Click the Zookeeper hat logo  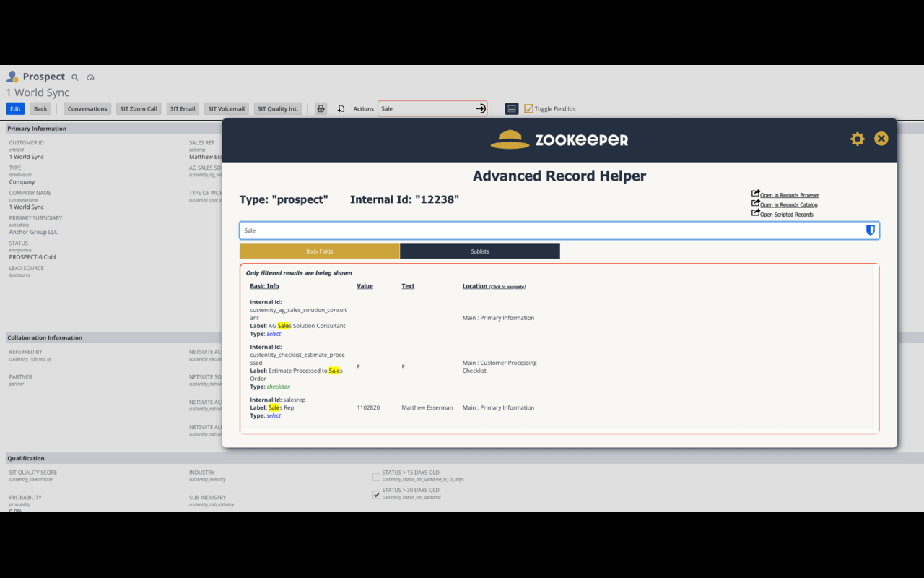510,139
